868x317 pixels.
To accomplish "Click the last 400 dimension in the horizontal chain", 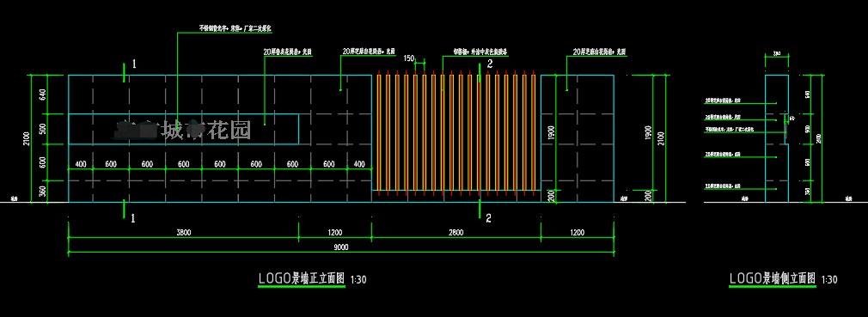I will coord(359,164).
